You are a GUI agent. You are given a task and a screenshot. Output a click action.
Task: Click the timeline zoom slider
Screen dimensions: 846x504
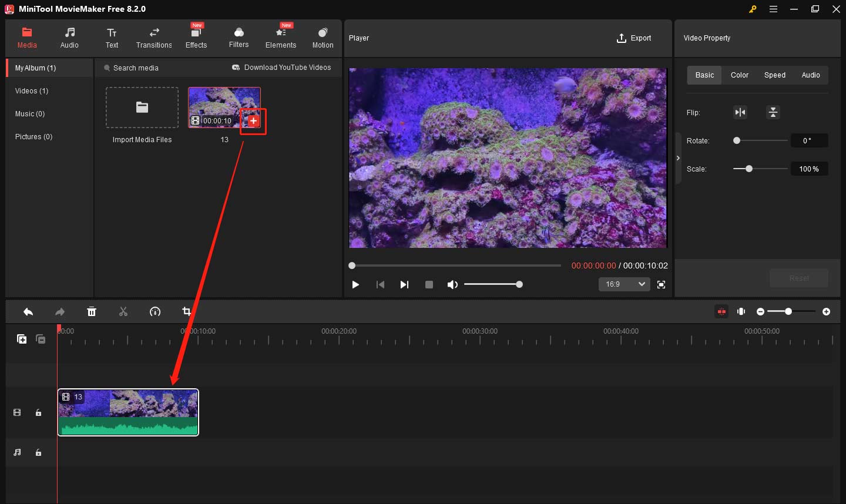(791, 311)
